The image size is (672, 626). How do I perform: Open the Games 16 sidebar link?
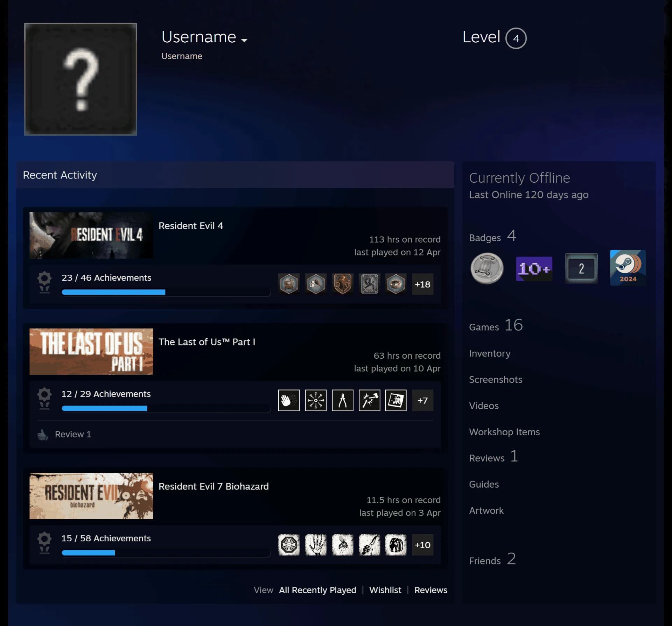pos(496,325)
